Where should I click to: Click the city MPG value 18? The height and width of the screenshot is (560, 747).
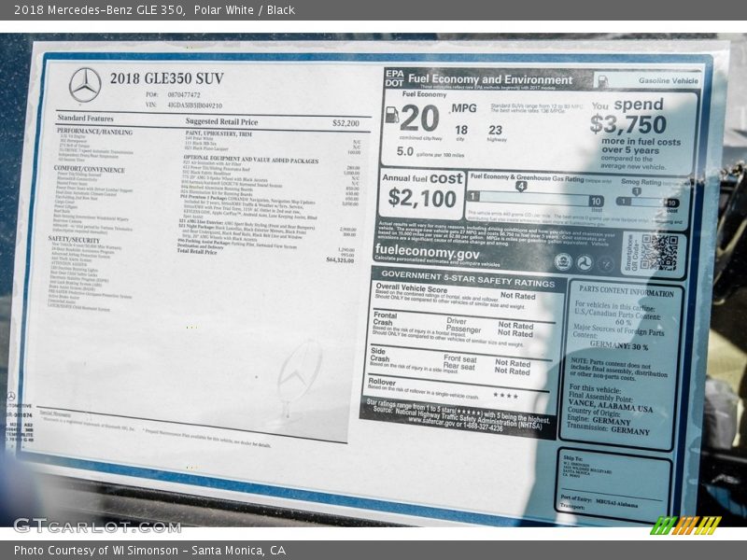(x=461, y=130)
